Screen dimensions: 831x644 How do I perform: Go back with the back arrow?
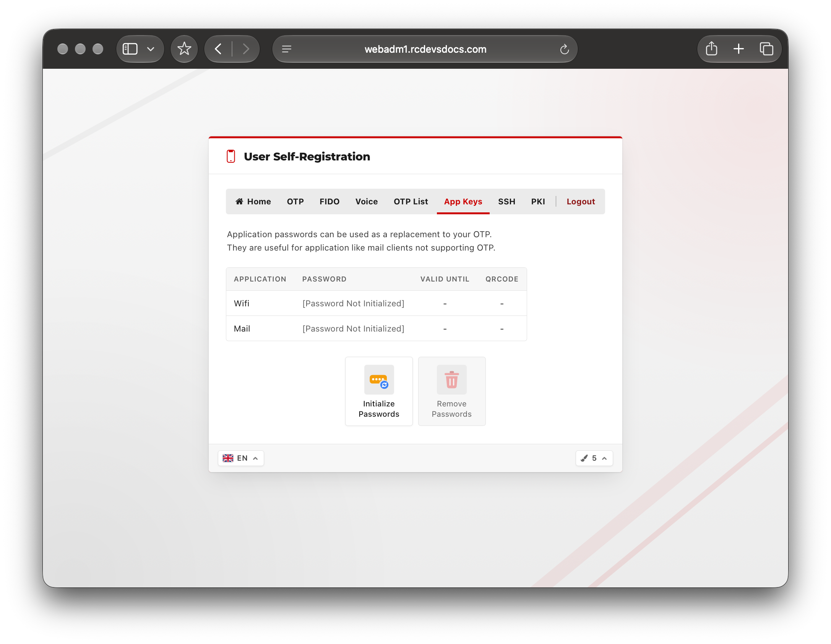[218, 49]
